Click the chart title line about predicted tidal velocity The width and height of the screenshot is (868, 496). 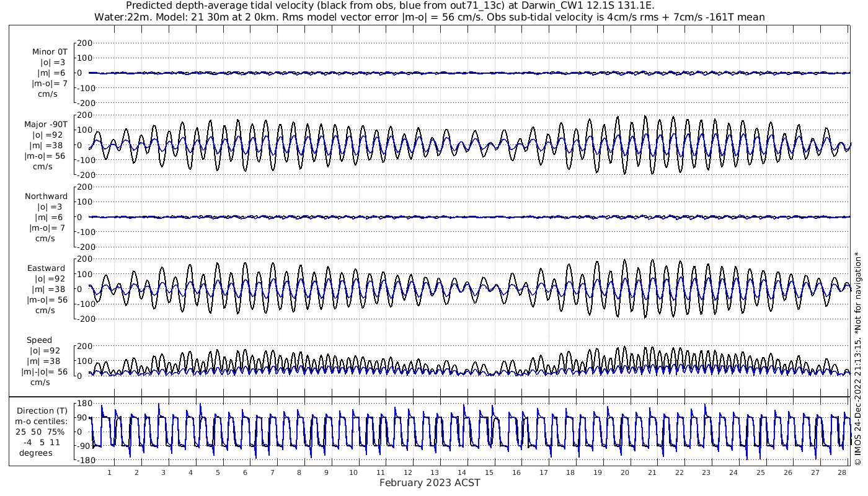click(x=390, y=6)
